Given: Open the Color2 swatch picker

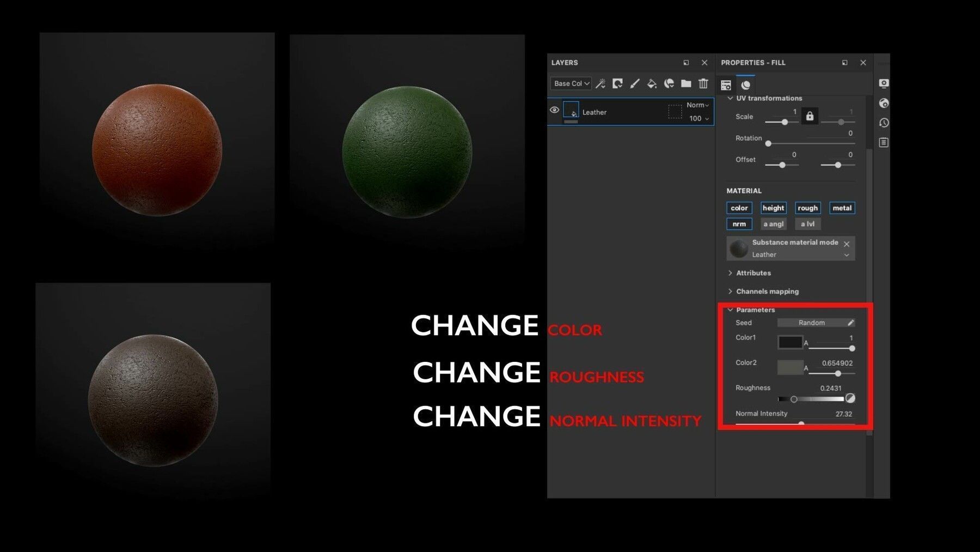Looking at the screenshot, I should pos(790,367).
